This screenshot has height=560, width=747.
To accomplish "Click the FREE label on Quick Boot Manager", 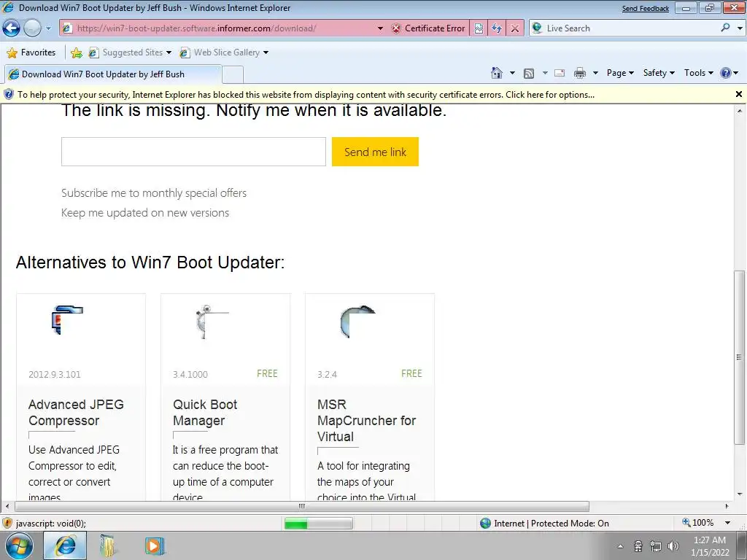I will [267, 374].
